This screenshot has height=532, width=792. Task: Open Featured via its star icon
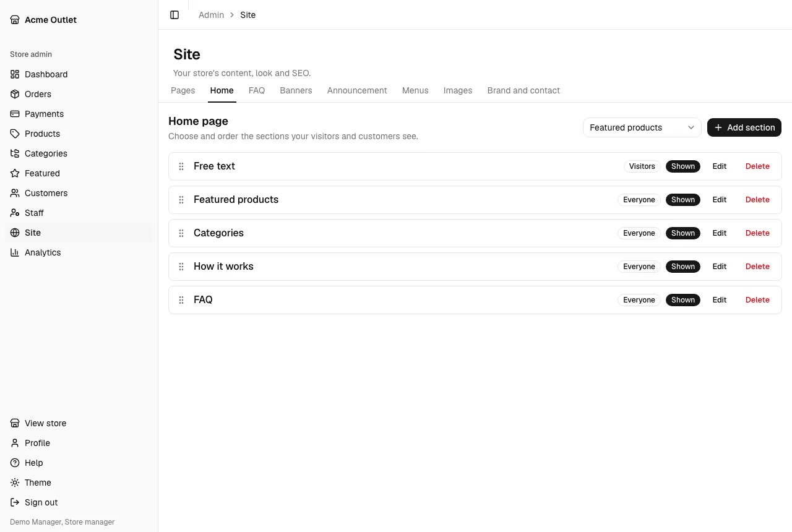click(x=15, y=173)
